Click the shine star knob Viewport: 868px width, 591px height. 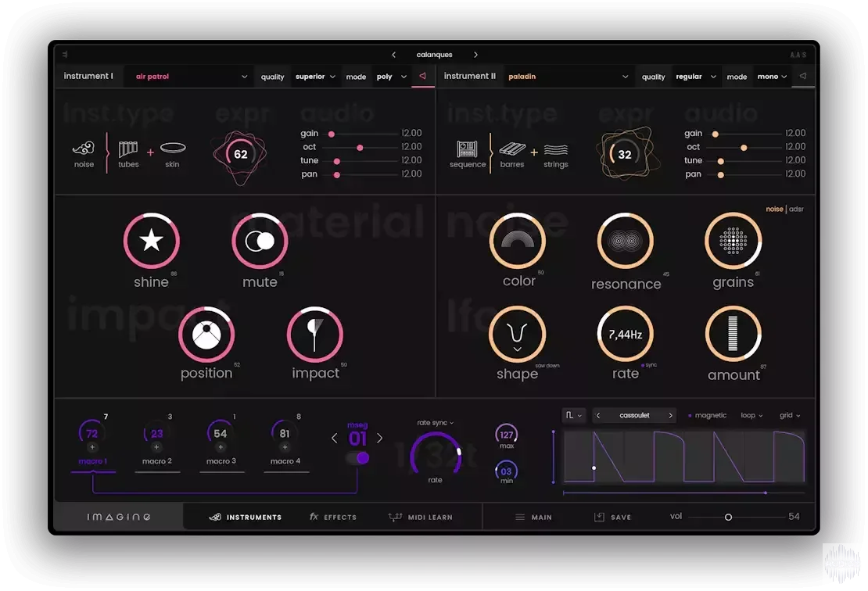pyautogui.click(x=151, y=241)
